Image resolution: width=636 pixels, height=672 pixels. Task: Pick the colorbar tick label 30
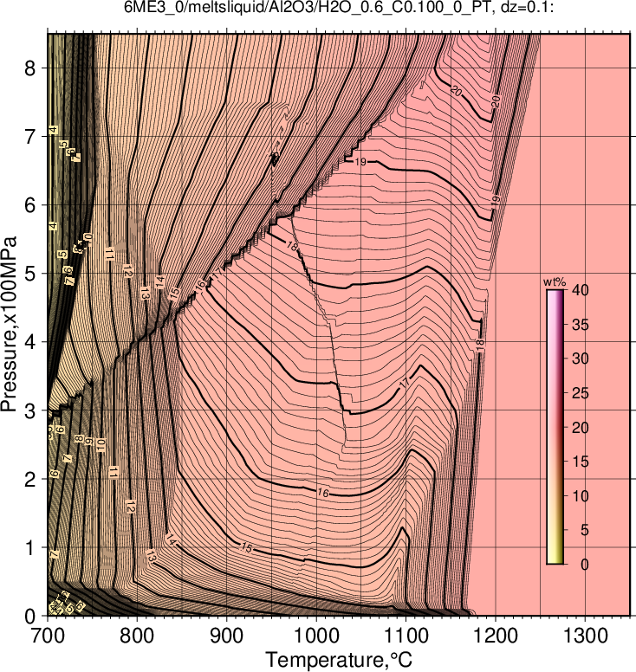[x=581, y=359]
